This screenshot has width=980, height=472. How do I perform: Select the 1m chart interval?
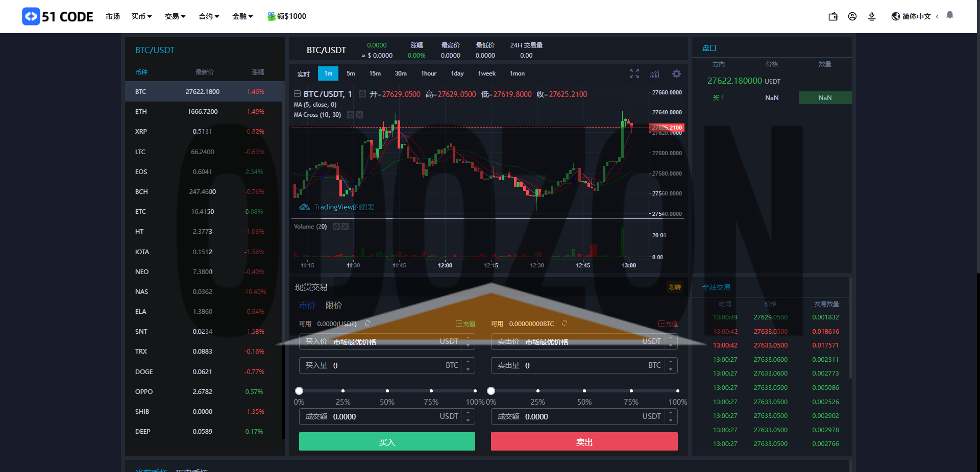pos(328,73)
